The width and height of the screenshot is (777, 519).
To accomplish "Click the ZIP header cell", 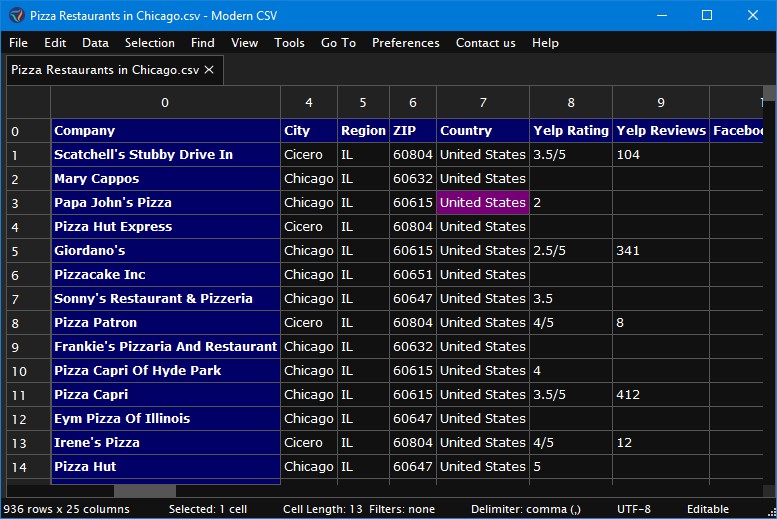I will (413, 131).
